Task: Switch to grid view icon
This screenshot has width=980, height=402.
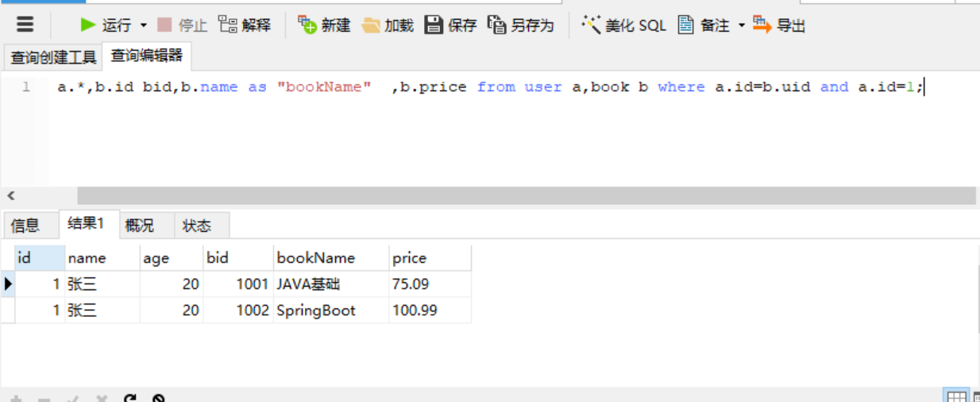Action: point(957,396)
